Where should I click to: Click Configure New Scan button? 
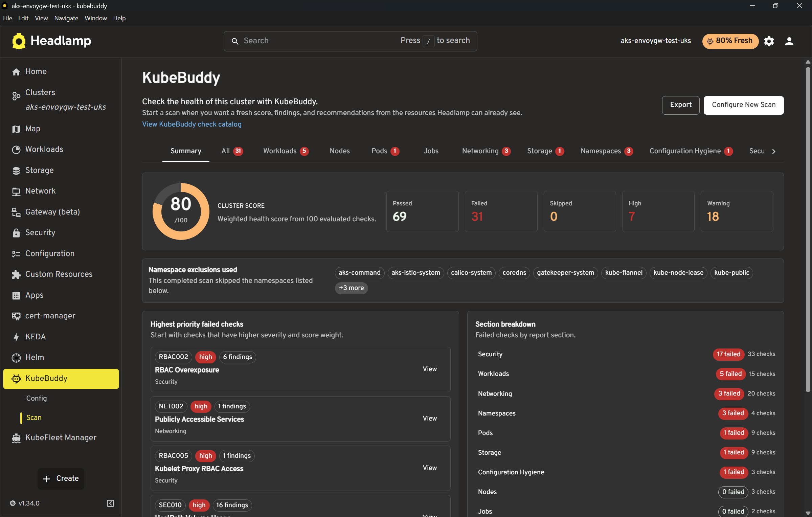pyautogui.click(x=744, y=105)
